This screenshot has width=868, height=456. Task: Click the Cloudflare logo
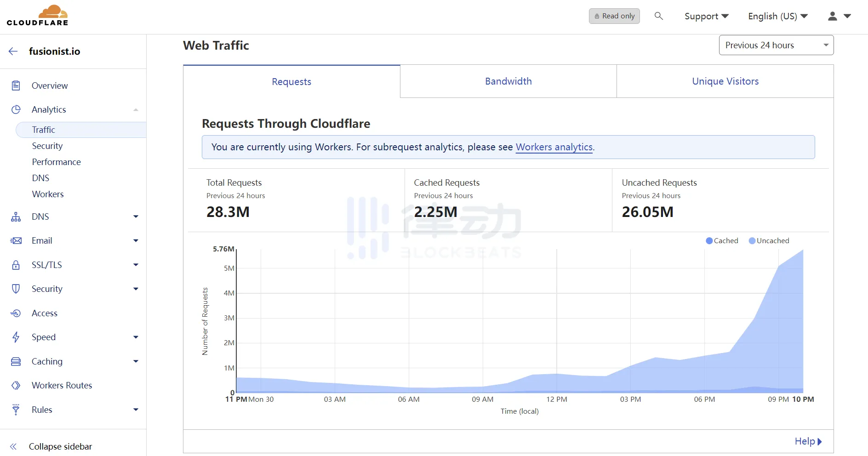[38, 16]
